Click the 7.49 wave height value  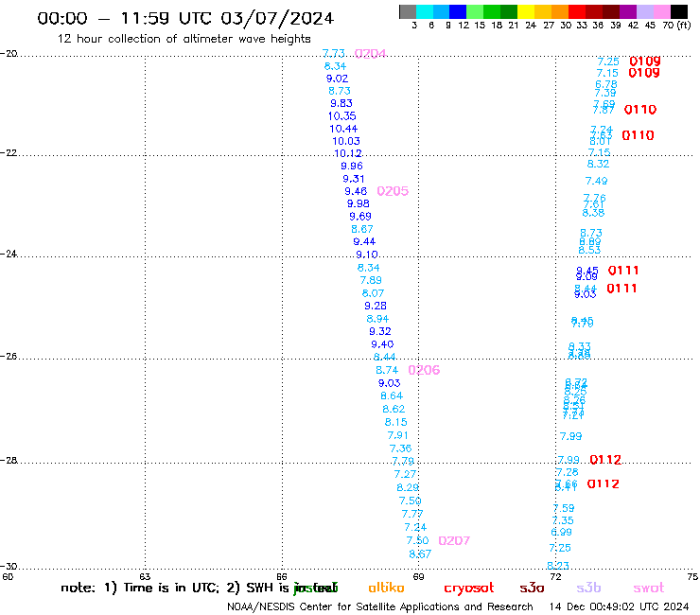click(597, 181)
